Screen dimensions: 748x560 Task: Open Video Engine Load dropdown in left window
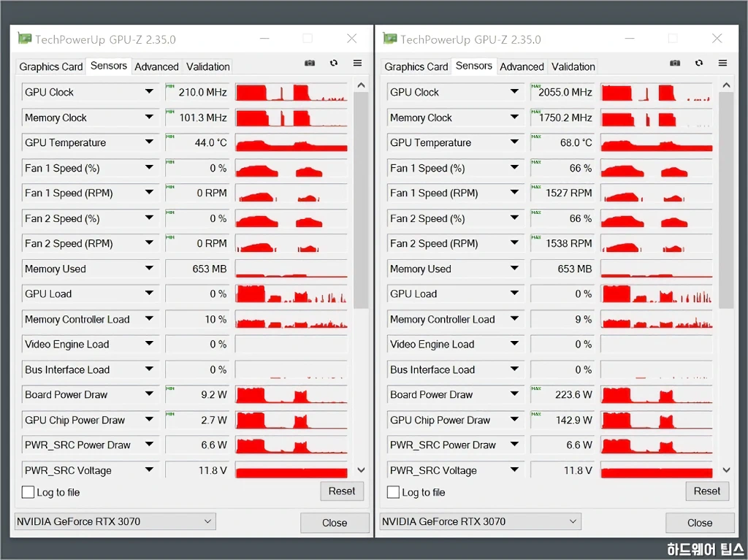pyautogui.click(x=149, y=343)
